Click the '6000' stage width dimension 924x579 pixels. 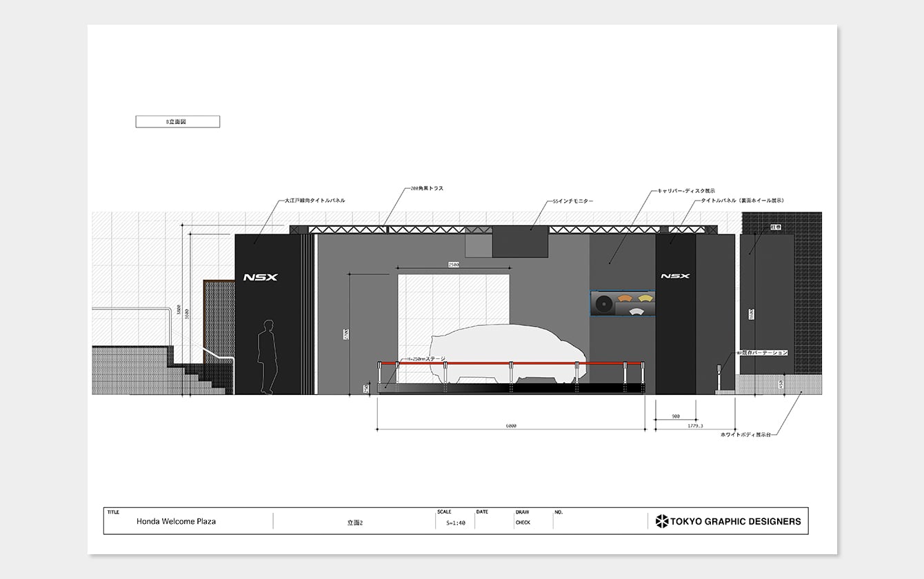click(511, 426)
